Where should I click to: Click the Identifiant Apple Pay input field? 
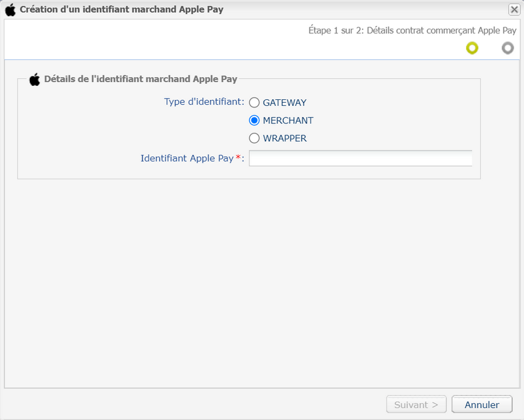pos(360,158)
